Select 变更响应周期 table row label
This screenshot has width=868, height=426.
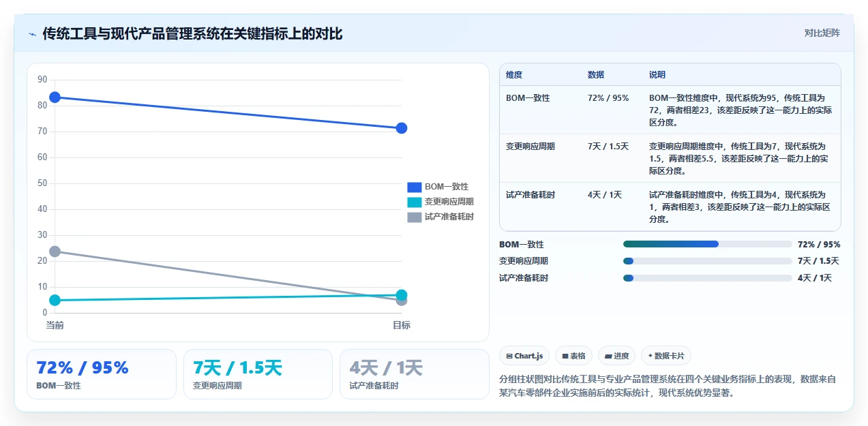(x=530, y=147)
